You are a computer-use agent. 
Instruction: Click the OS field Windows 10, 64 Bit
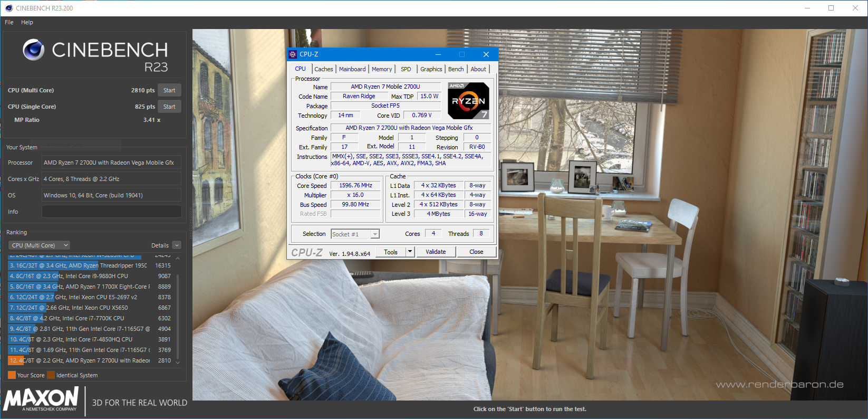pyautogui.click(x=112, y=195)
